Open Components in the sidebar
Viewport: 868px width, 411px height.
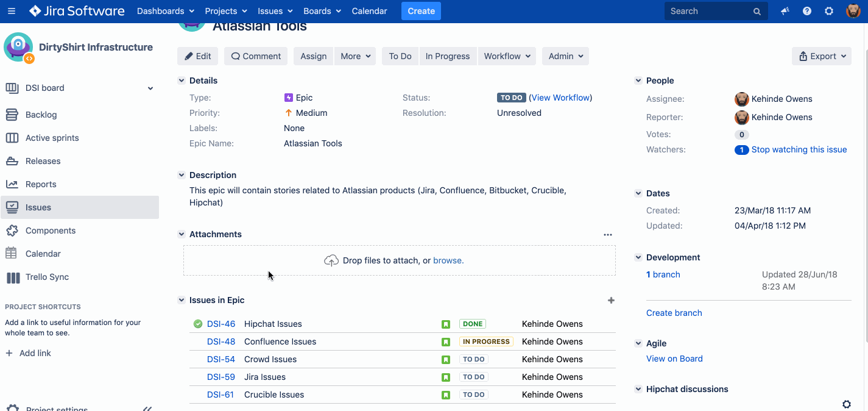[80, 231]
